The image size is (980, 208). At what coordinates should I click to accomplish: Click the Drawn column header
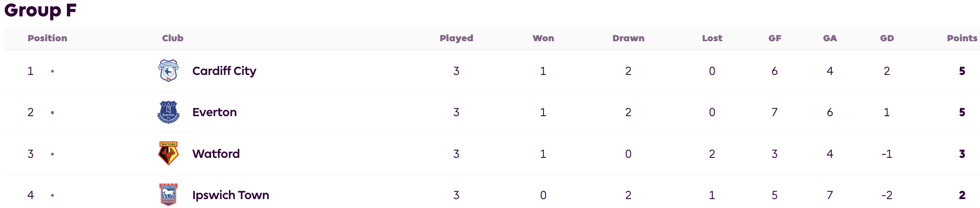point(629,38)
